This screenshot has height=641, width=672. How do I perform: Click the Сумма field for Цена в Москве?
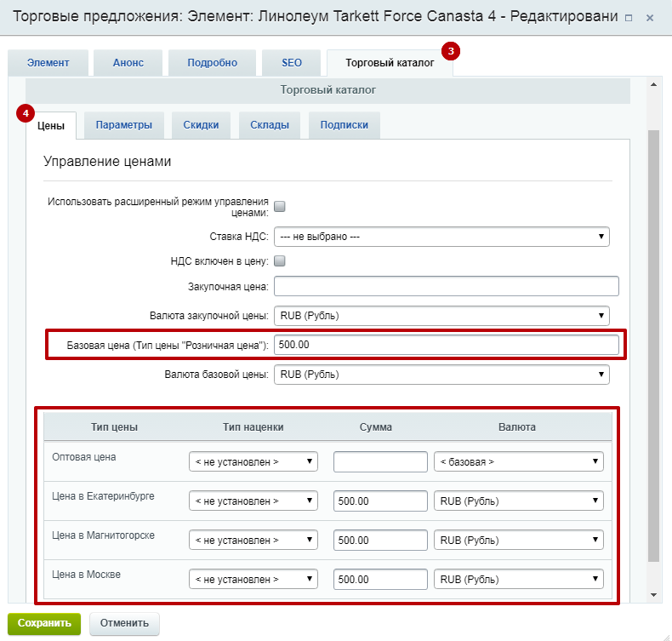(380, 579)
